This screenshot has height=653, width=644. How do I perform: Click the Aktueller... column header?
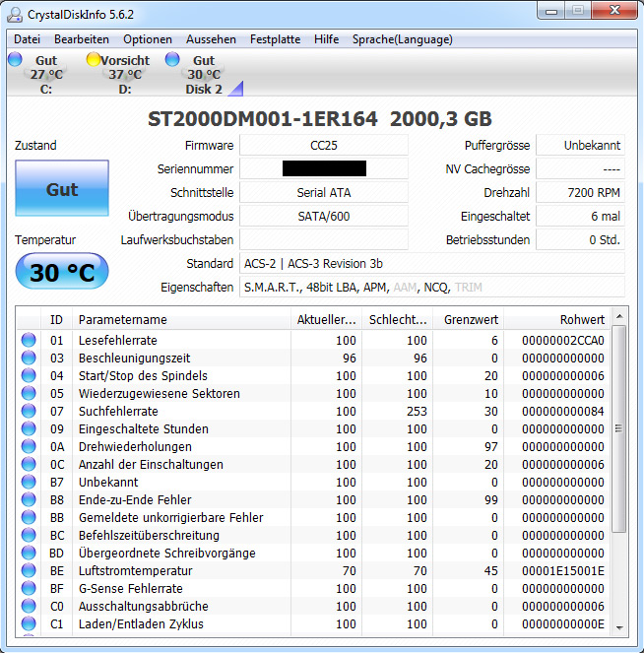(x=327, y=319)
